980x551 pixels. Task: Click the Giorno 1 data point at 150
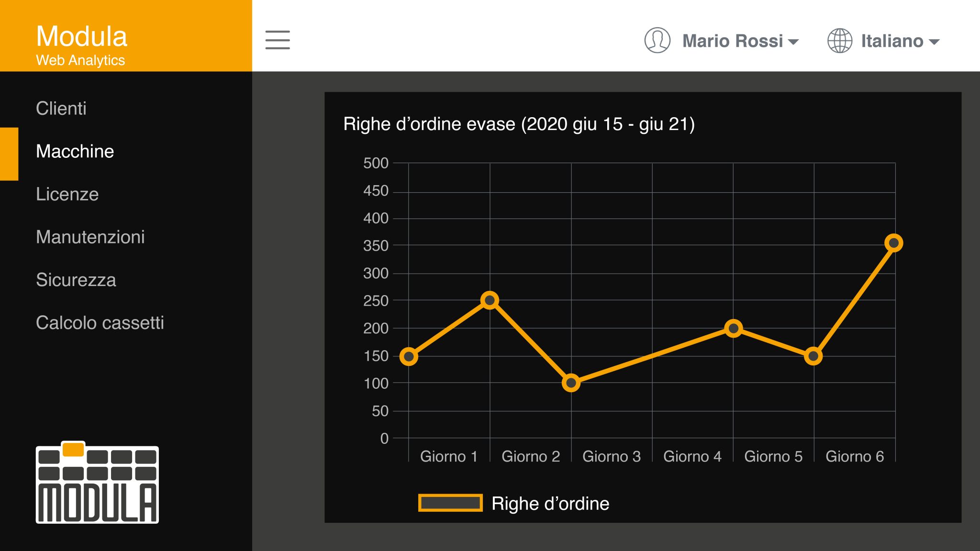coord(409,356)
